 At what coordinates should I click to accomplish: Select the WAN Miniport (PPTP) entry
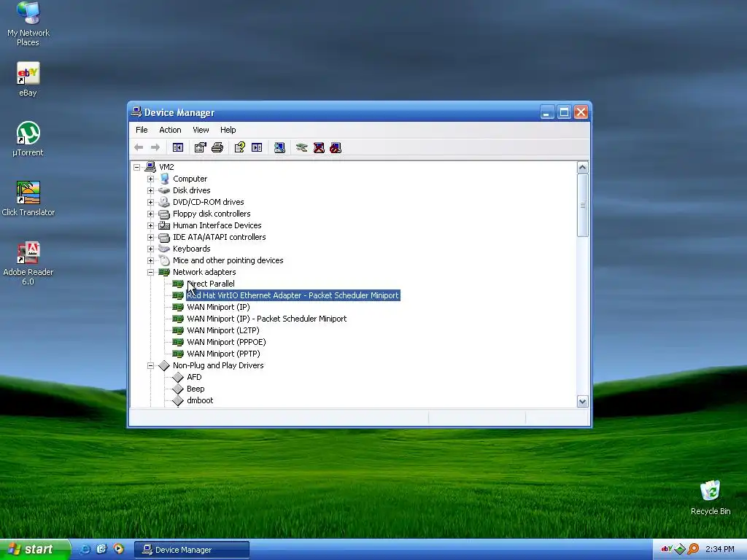223,354
